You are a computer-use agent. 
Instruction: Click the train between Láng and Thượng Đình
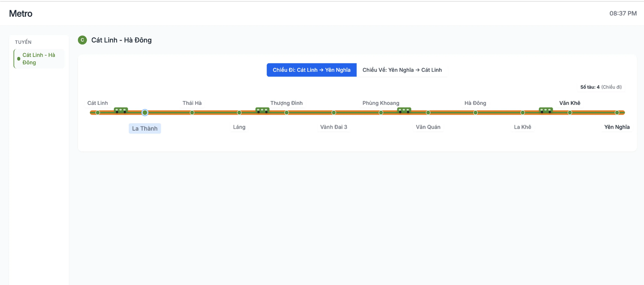tap(262, 111)
